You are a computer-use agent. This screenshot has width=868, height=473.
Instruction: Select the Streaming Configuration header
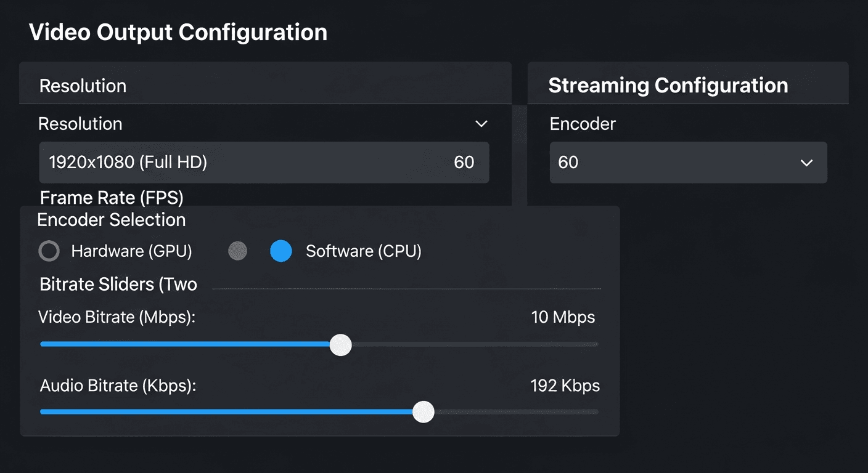coord(668,84)
